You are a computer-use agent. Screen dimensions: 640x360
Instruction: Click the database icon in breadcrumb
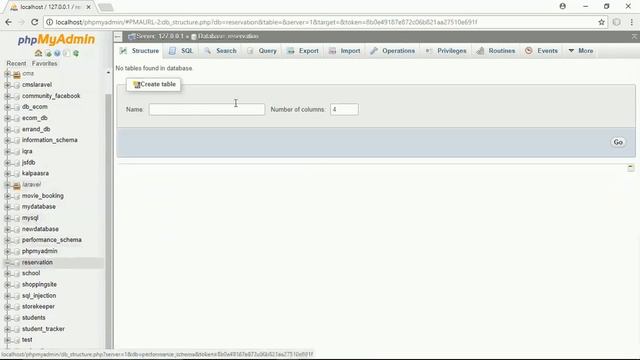194,37
